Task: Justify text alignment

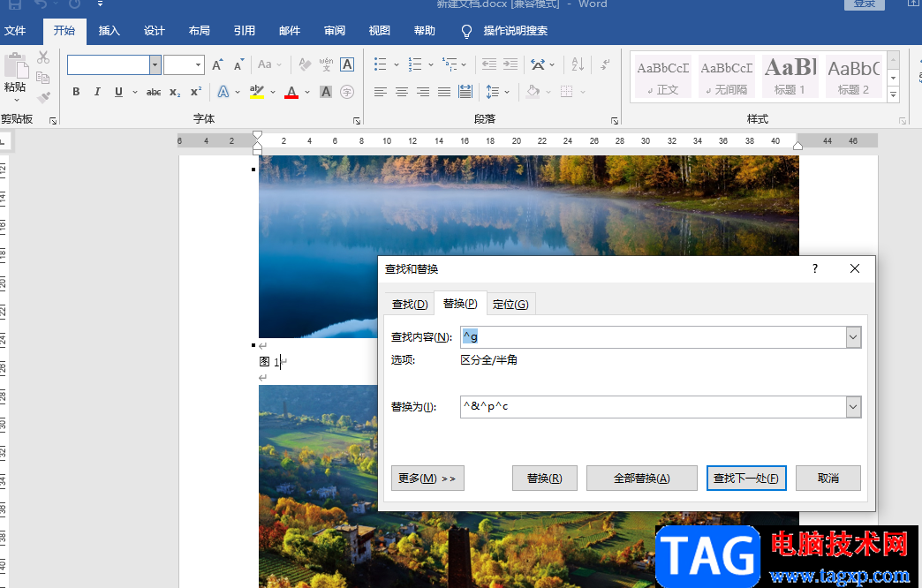Action: tap(444, 92)
